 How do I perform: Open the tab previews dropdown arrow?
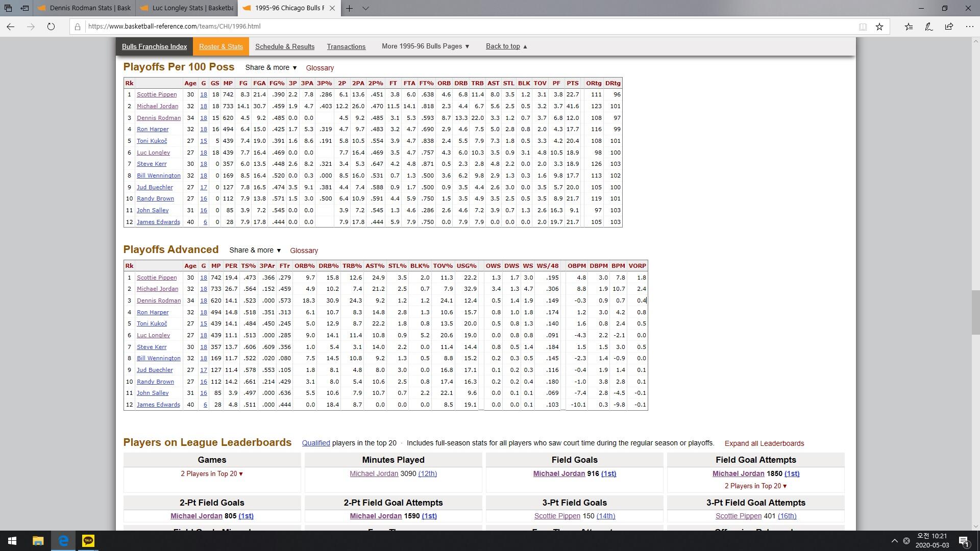click(x=365, y=8)
